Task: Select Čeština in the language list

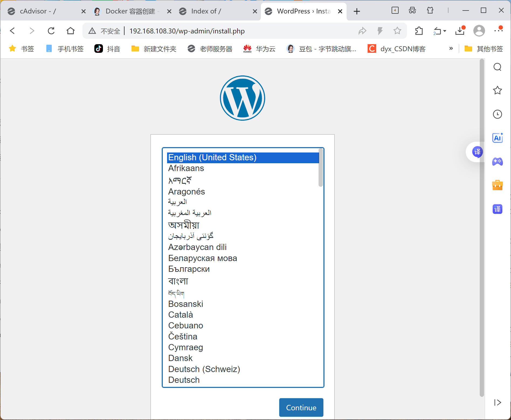Action: point(243,336)
